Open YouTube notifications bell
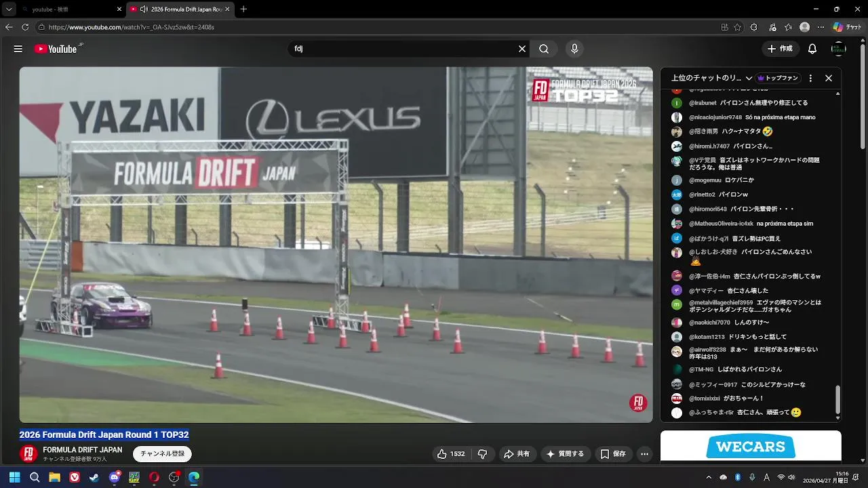Screen dimensions: 868x488 coord(812,49)
